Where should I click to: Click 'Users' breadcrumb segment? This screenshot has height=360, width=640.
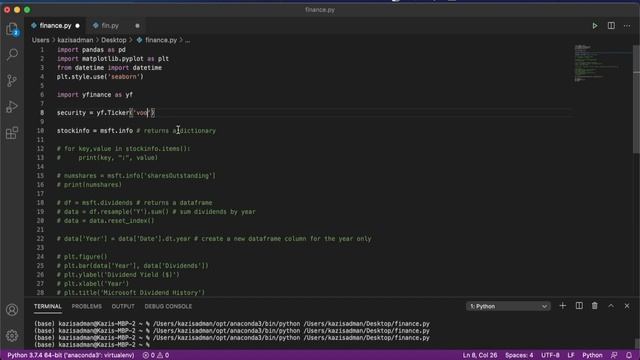click(x=40, y=40)
